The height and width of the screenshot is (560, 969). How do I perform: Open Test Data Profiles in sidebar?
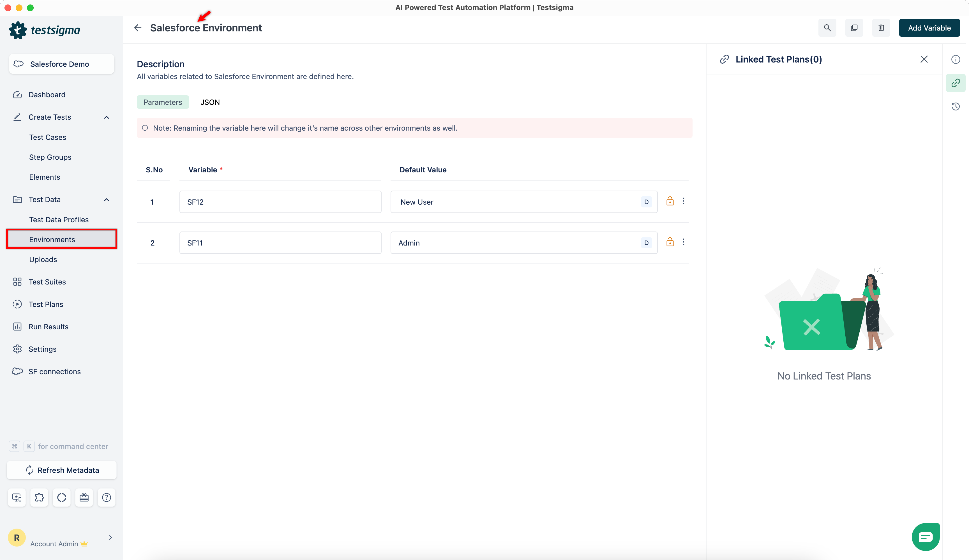59,219
